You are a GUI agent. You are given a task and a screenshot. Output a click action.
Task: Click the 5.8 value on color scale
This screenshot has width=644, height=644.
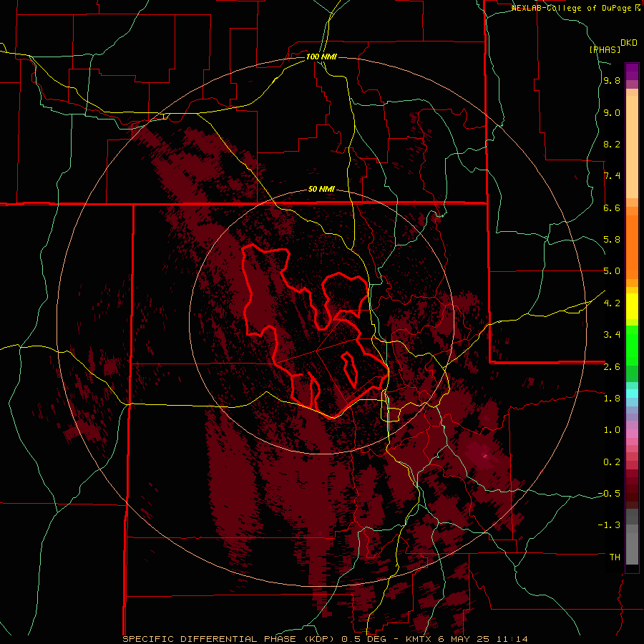pos(612,240)
